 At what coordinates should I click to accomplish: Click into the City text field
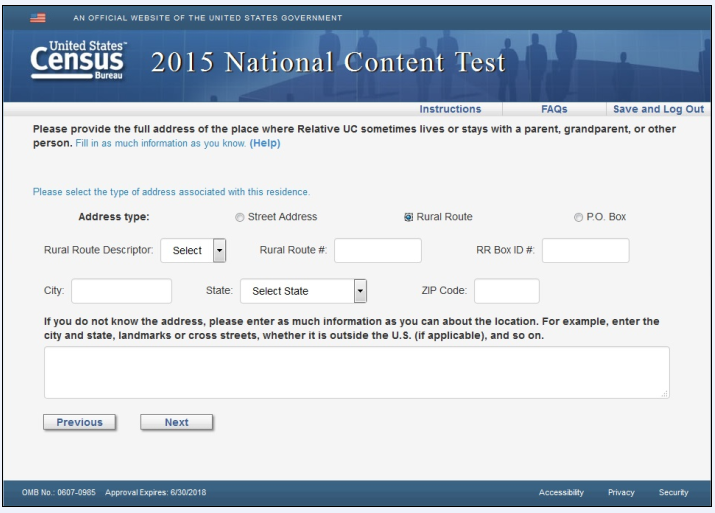(121, 291)
